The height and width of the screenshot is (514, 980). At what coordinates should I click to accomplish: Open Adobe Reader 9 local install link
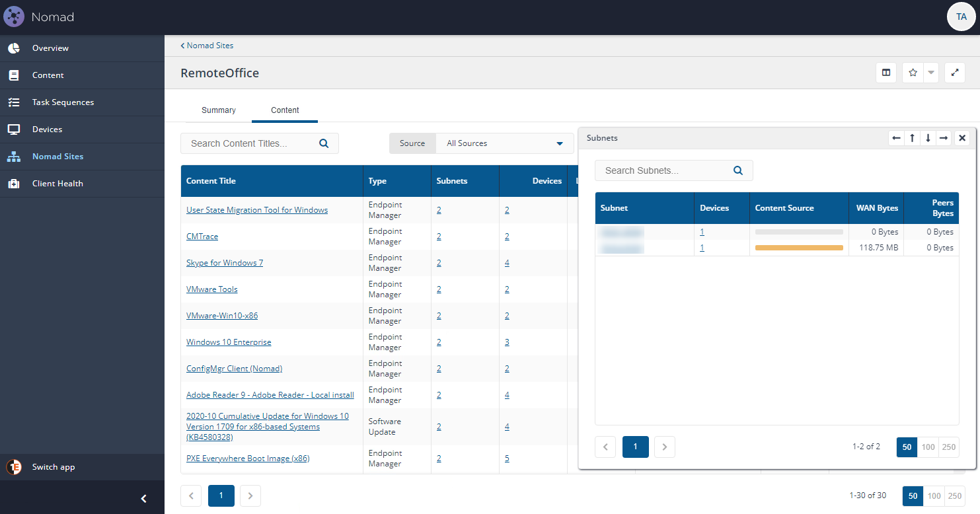270,395
